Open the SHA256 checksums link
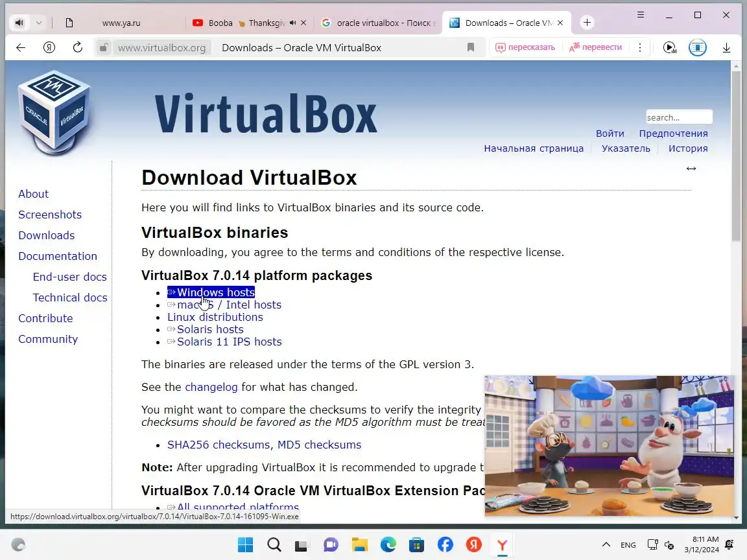Viewport: 747px width, 560px height. pyautogui.click(x=218, y=445)
